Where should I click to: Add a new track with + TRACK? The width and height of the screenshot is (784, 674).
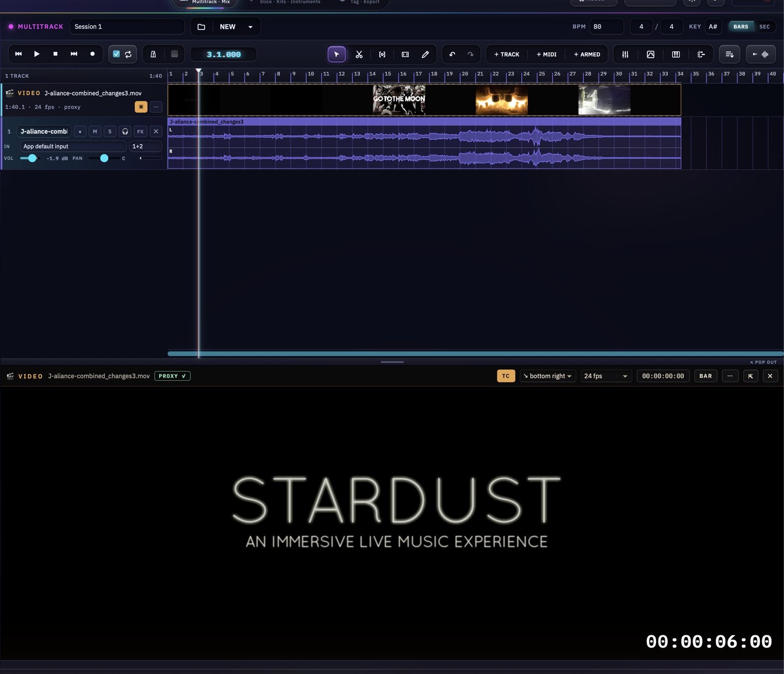(507, 54)
